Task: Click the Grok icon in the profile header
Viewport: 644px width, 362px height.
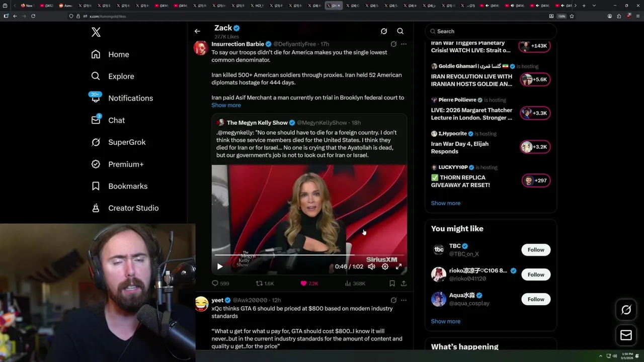Action: (x=384, y=31)
